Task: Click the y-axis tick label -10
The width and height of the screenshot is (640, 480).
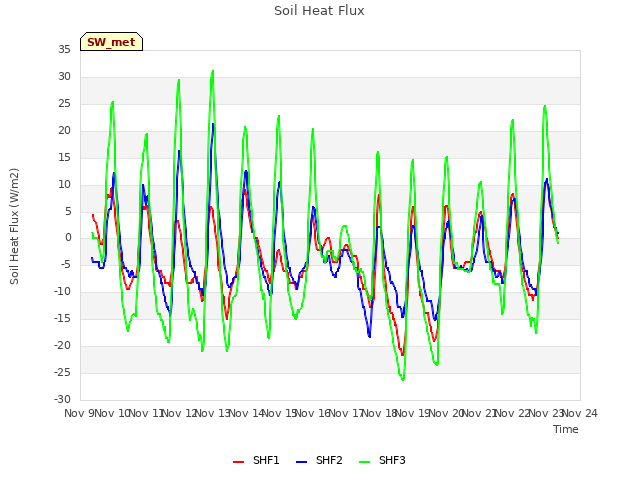Action: coord(62,291)
